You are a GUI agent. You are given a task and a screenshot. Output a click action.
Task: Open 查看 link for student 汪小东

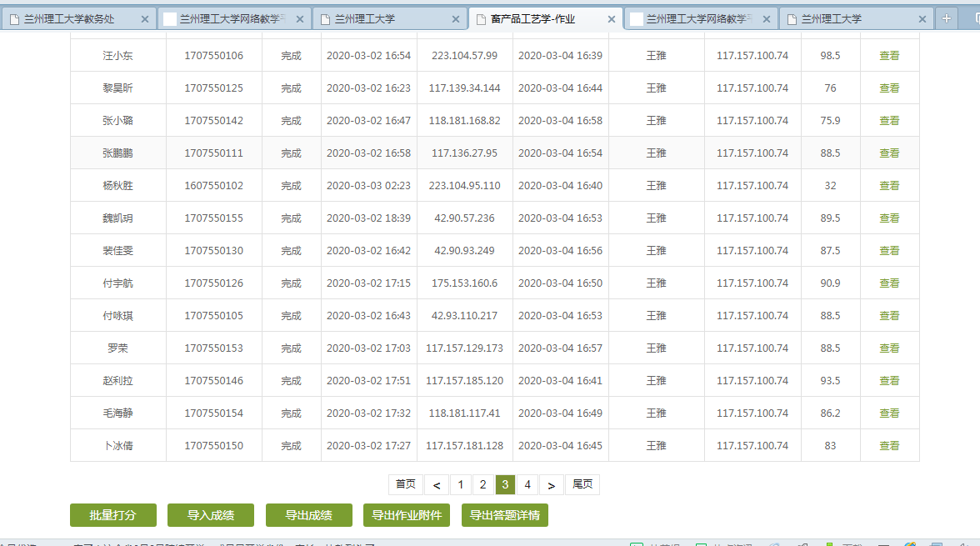click(889, 56)
